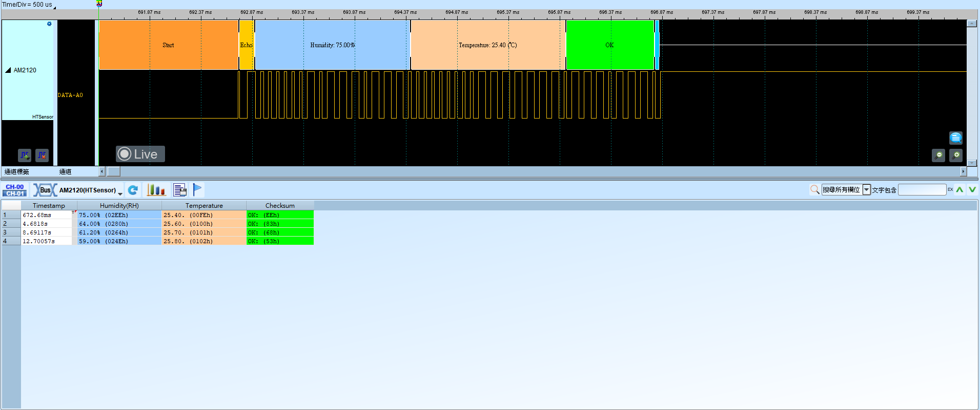Select the green OK decode segment
Screen dimensions: 980x410
tap(610, 45)
